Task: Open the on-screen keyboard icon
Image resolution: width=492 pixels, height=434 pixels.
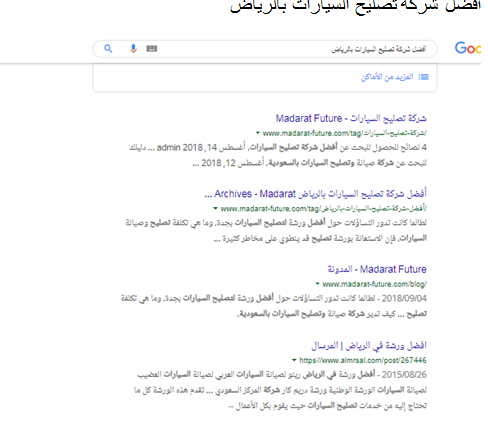Action: coord(152,49)
